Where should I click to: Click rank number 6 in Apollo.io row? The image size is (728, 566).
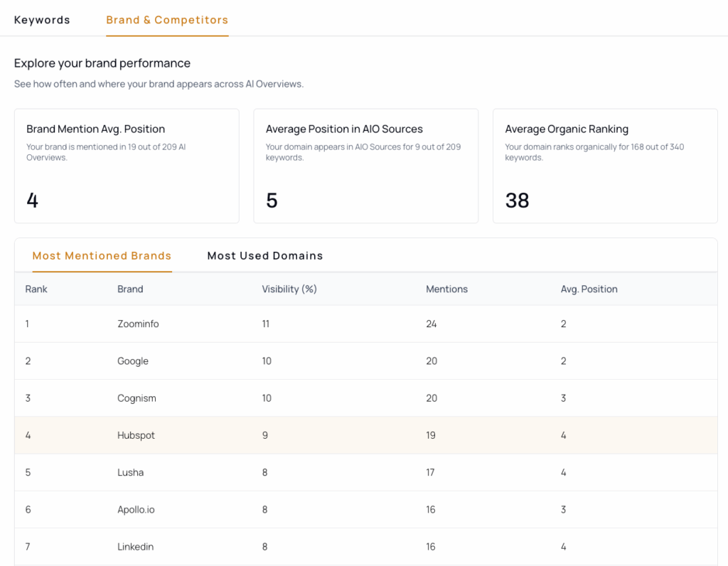(28, 509)
